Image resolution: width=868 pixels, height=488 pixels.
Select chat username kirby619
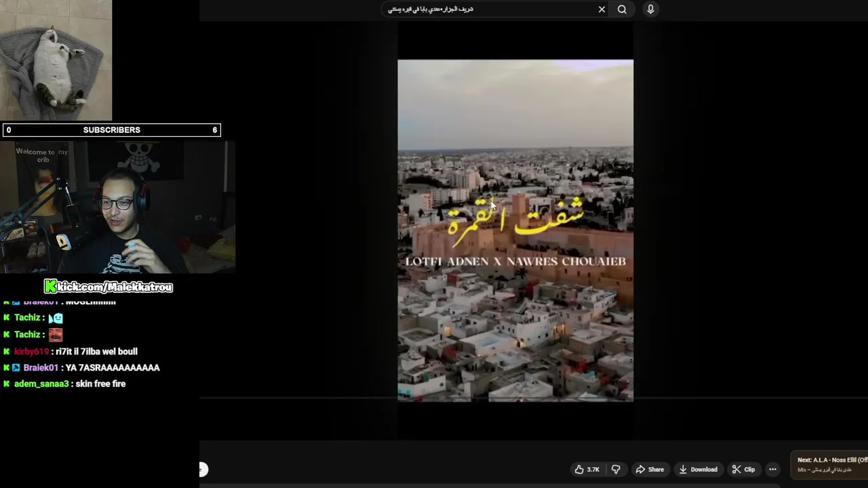(31, 351)
